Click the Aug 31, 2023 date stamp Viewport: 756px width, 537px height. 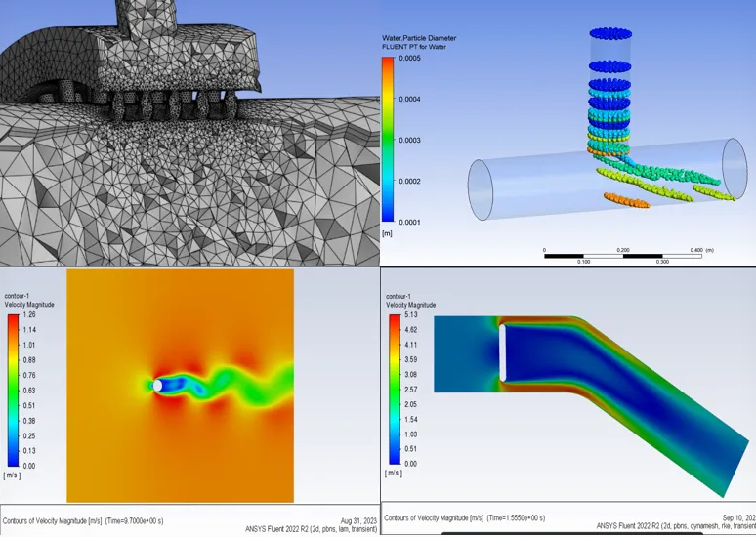357,520
